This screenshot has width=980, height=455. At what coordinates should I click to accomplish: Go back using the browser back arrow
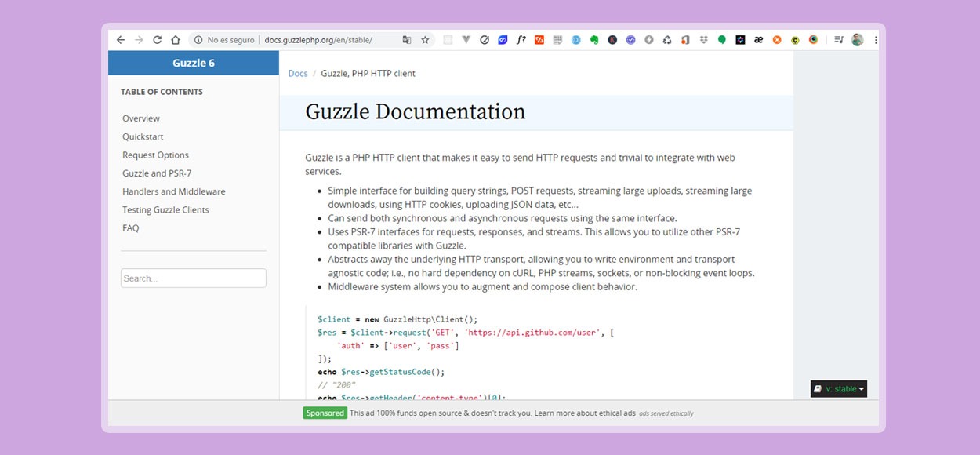[120, 40]
